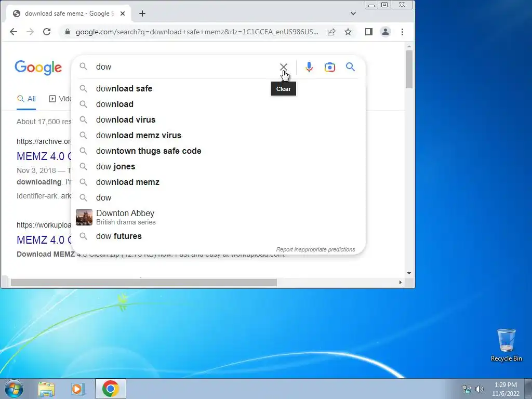Focus the Chrome address bar URL
The width and height of the screenshot is (532, 399).
point(197,32)
